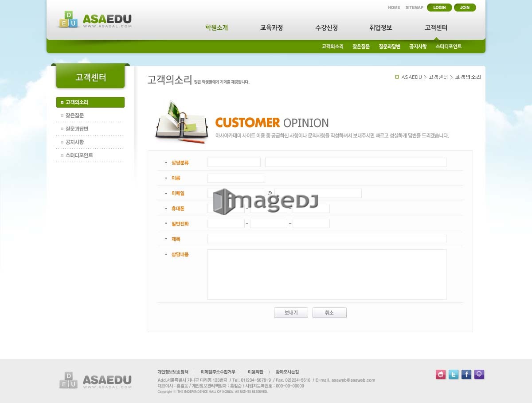Select 질문과답변 in the green submenu bar
This screenshot has height=403, width=532.
(389, 46)
